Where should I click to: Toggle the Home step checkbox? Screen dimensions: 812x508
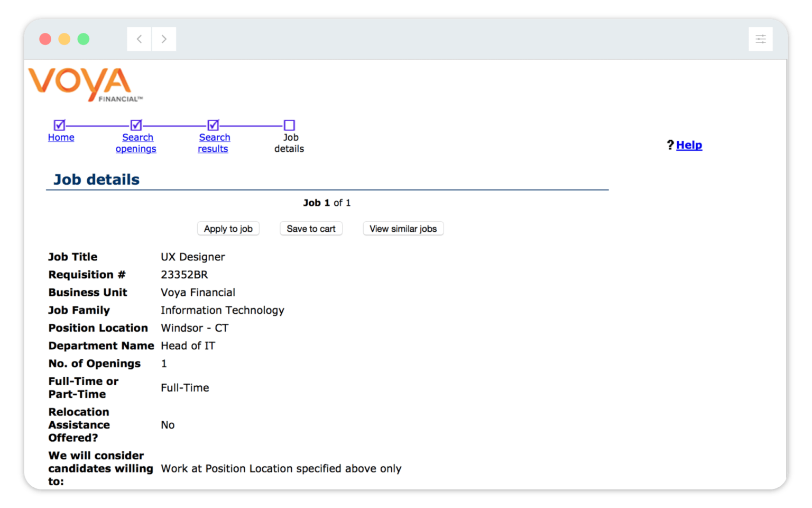tap(59, 125)
